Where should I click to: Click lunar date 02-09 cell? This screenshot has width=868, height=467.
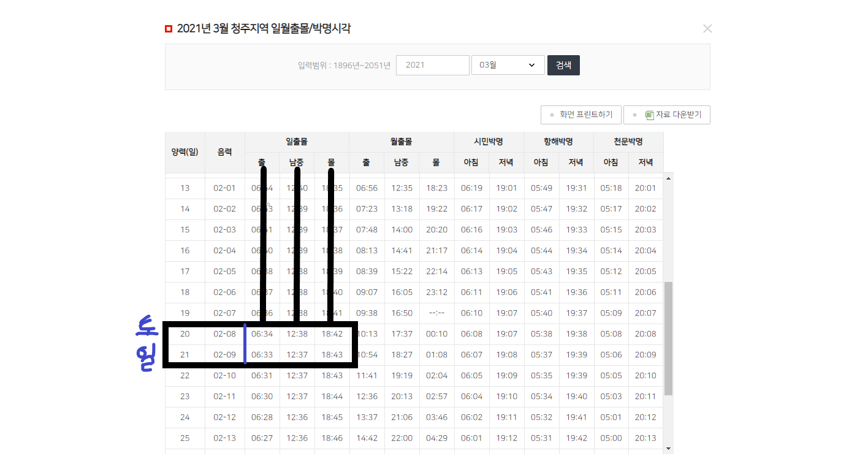pyautogui.click(x=225, y=355)
